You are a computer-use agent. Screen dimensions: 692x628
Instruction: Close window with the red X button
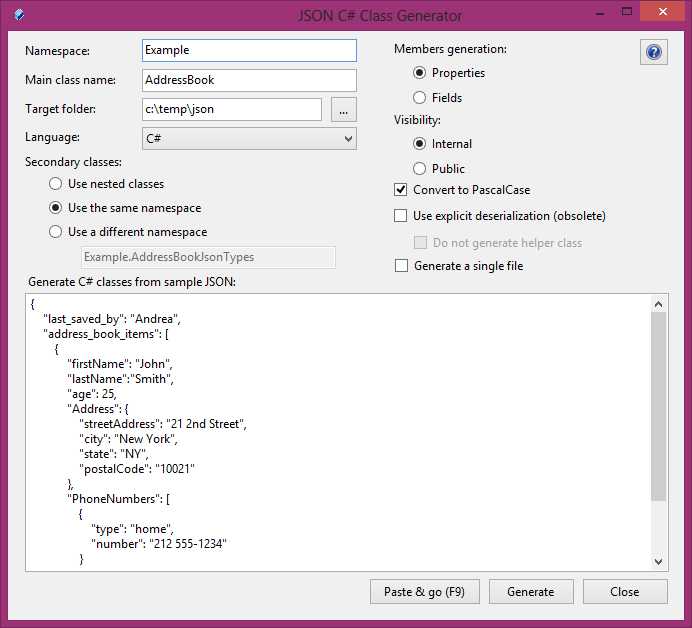tap(663, 12)
